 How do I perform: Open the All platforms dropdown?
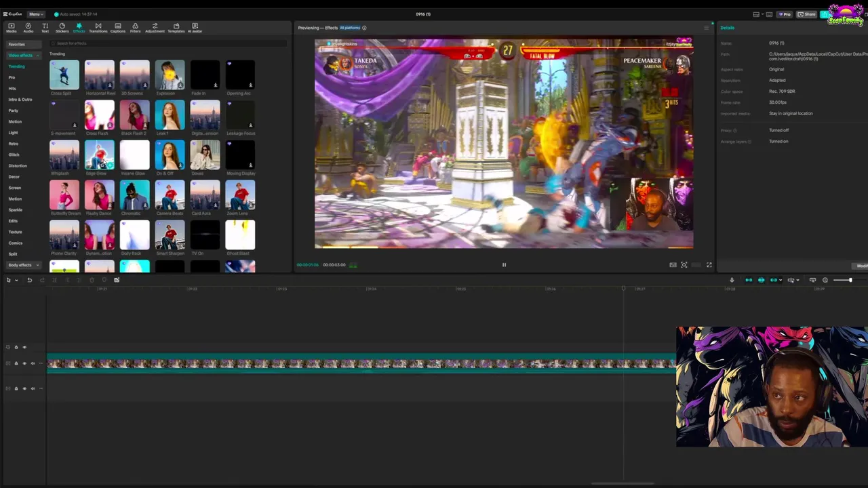(x=350, y=28)
